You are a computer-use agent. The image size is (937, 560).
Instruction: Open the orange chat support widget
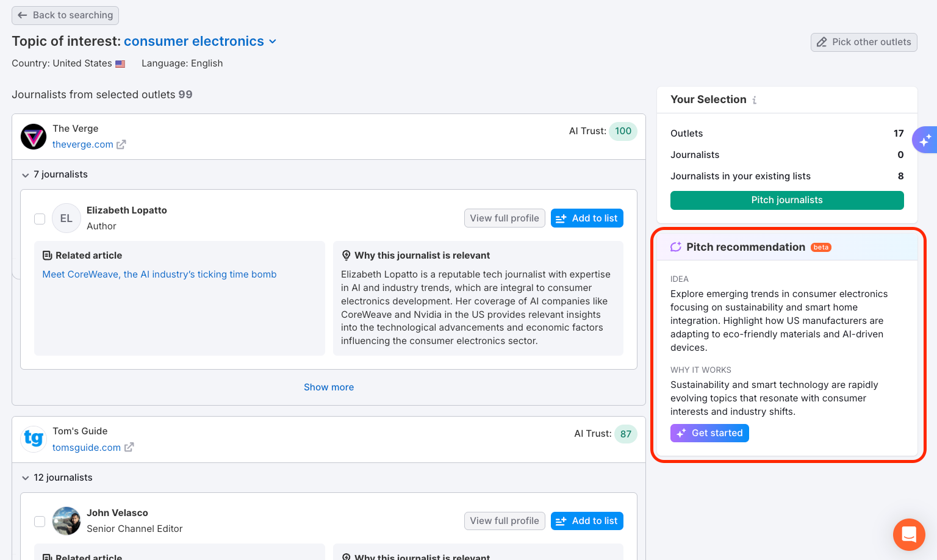click(908, 534)
